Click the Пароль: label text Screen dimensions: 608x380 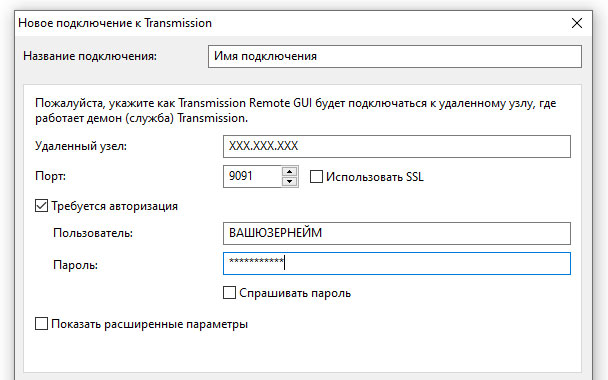(76, 265)
